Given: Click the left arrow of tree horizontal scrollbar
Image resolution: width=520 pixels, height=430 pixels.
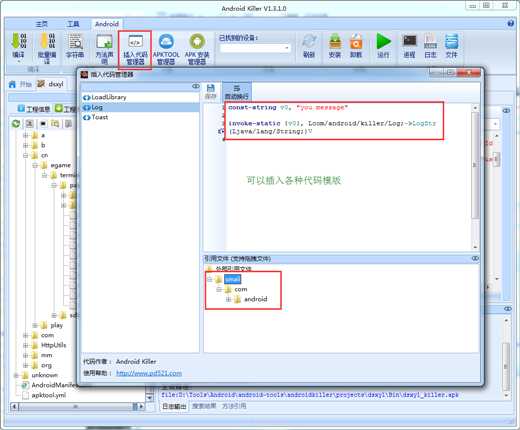Looking at the screenshot, I should 14,406.
